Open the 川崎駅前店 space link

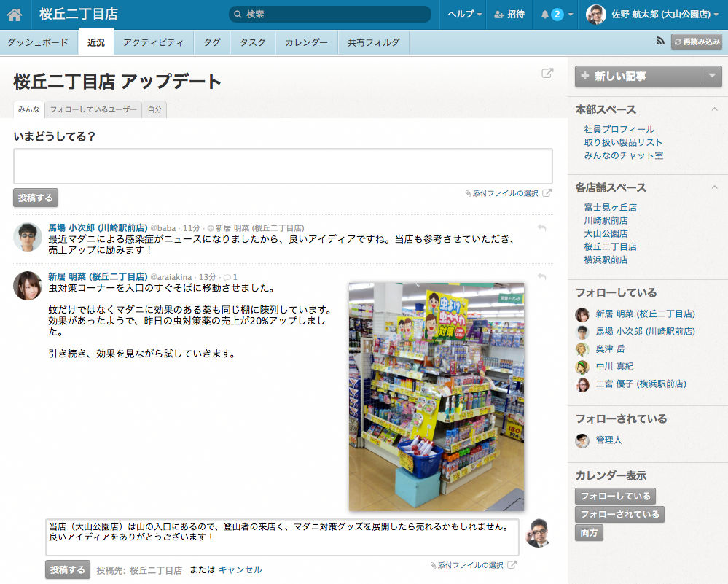(x=606, y=220)
